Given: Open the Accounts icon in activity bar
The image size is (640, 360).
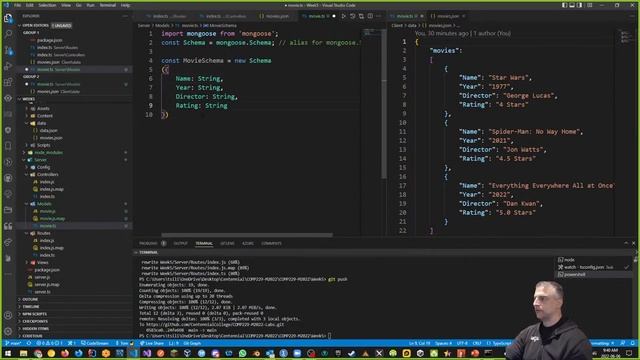Looking at the screenshot, I should 8,315.
